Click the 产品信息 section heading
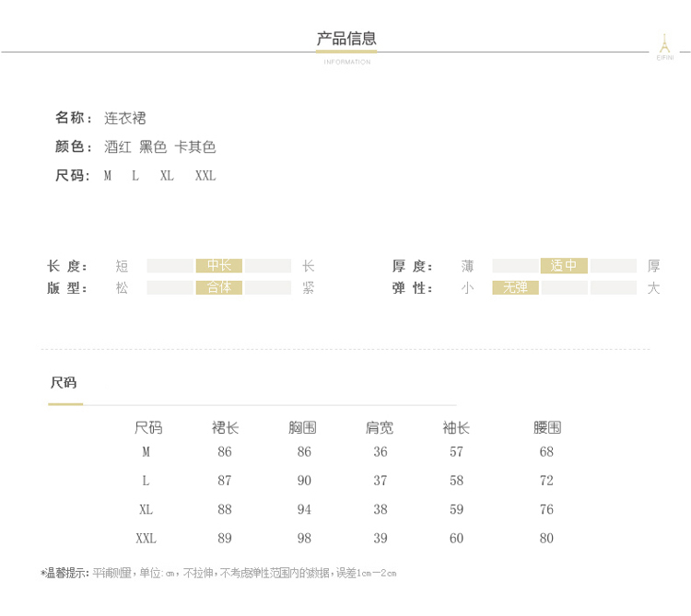Image resolution: width=691 pixels, height=616 pixels. (346, 39)
